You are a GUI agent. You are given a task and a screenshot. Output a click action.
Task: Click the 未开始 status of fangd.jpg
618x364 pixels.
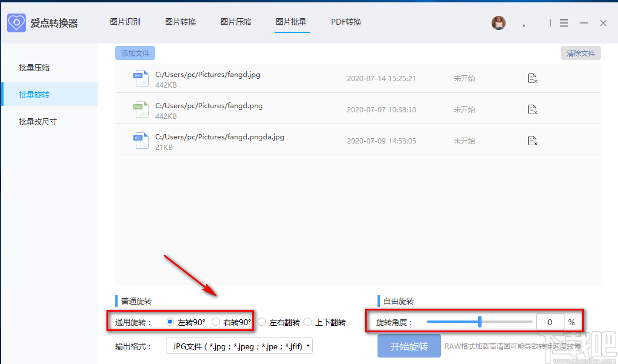[x=465, y=78]
